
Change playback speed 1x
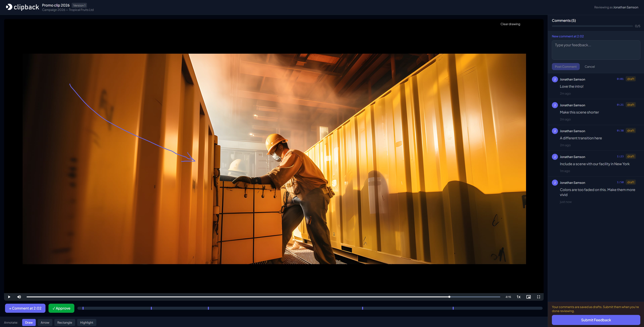518,297
